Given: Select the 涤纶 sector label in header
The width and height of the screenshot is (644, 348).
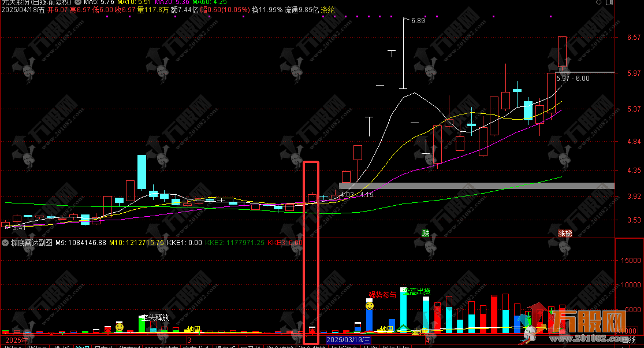Looking at the screenshot, I should 327,10.
